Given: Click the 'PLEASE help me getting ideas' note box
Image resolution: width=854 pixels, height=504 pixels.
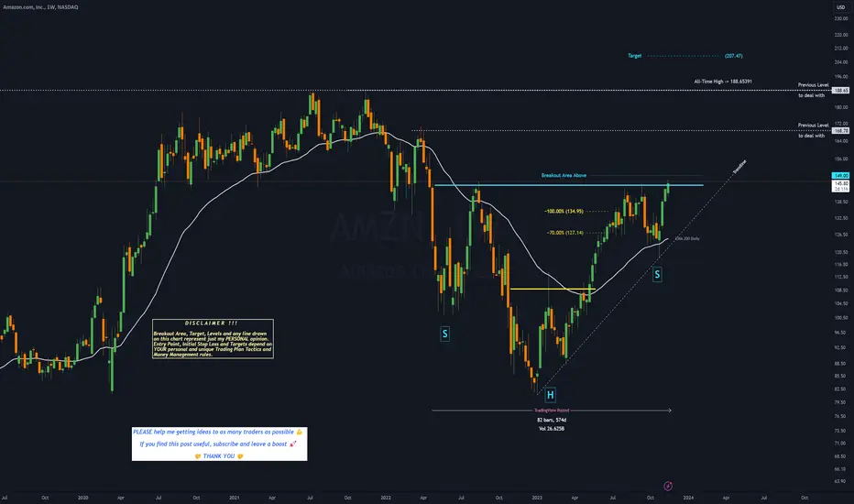Looking at the screenshot, I should [220, 444].
